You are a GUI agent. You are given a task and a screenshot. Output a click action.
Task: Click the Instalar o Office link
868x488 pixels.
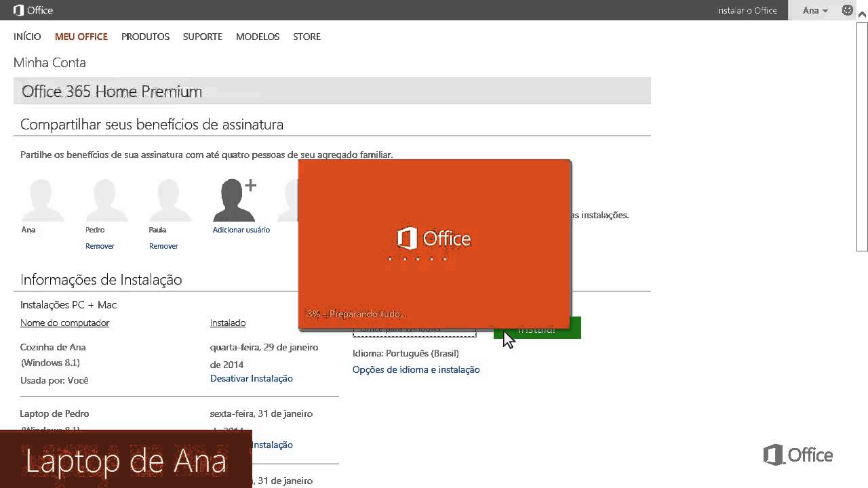coord(748,10)
